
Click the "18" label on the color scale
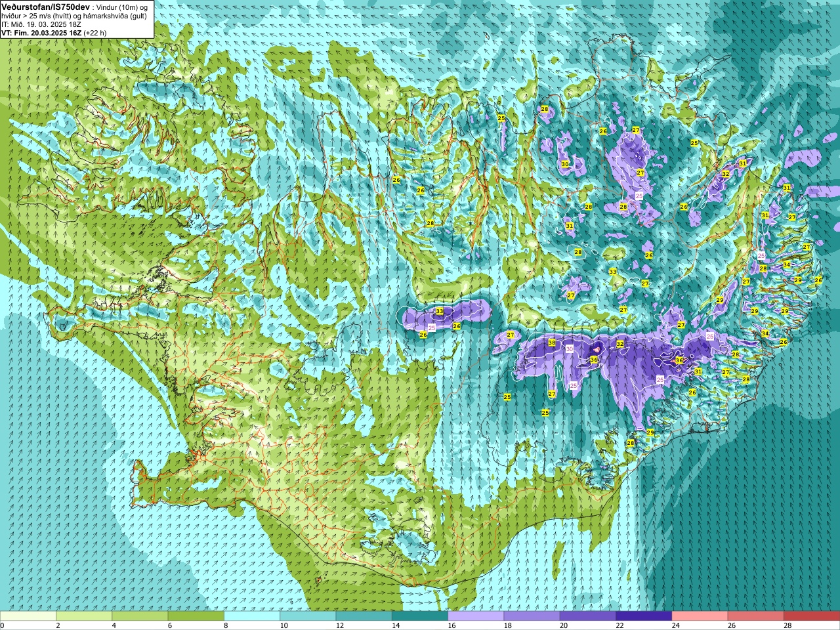point(507,625)
